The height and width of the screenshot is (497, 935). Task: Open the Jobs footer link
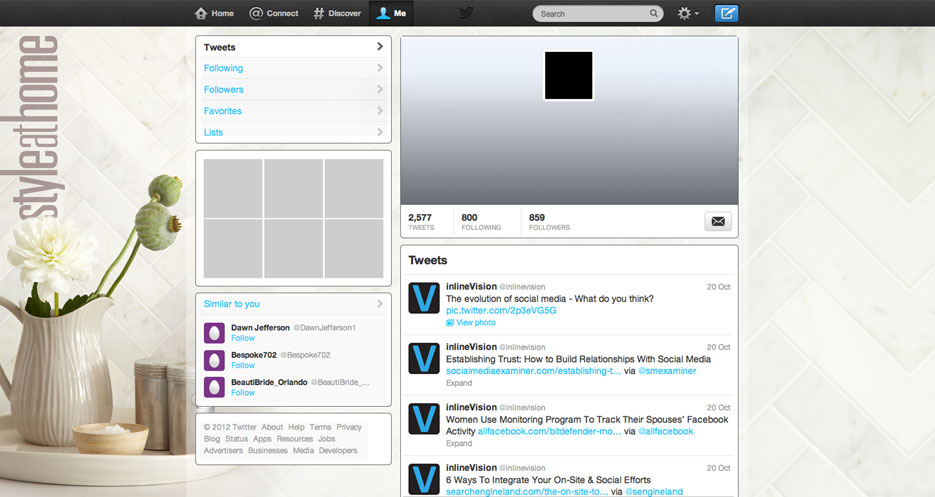click(326, 439)
